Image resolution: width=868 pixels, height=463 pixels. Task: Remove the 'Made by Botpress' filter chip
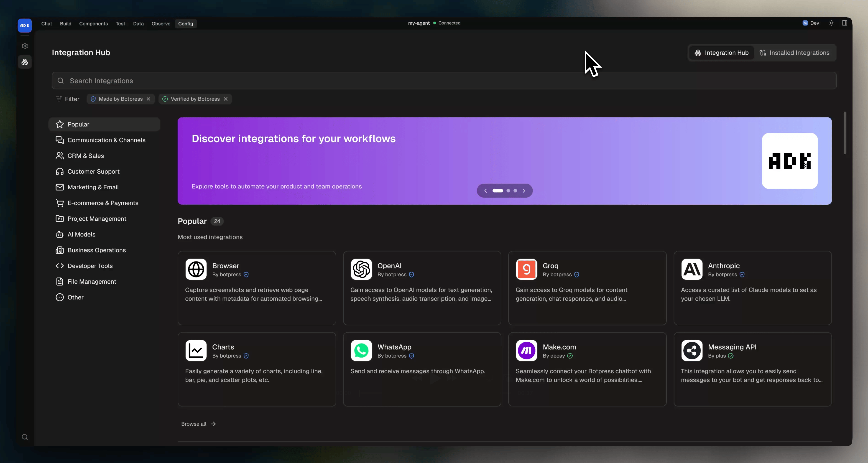[x=148, y=99]
